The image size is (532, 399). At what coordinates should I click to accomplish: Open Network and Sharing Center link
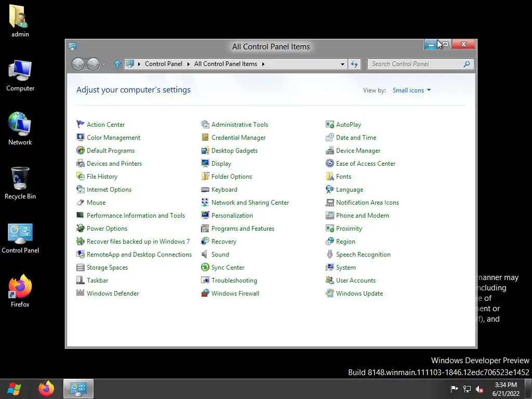click(x=250, y=203)
